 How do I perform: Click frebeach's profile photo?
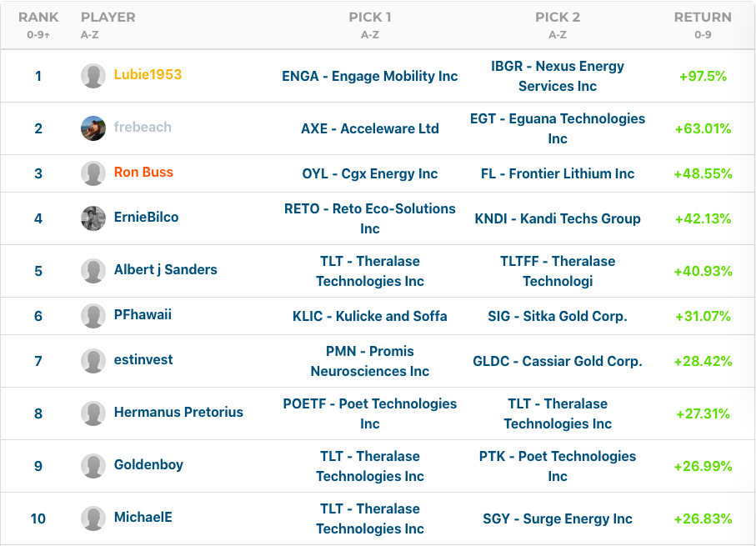point(93,128)
